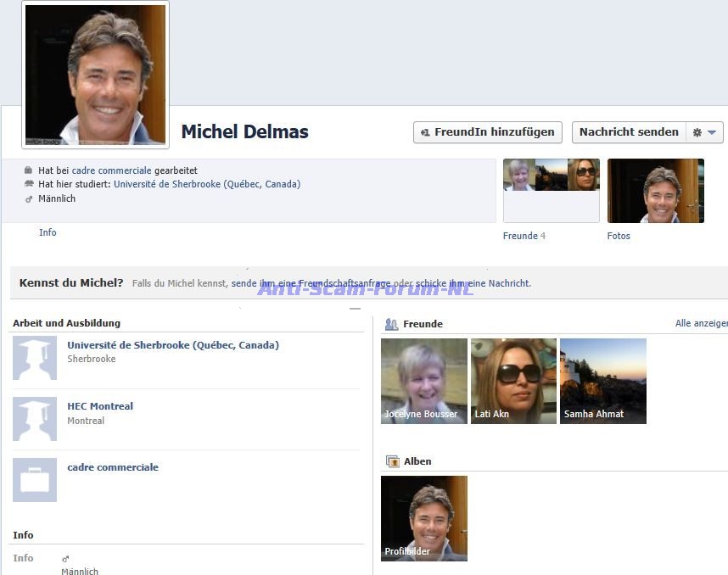Click the Freunde section people icon
This screenshot has height=575, width=728.
(x=392, y=324)
